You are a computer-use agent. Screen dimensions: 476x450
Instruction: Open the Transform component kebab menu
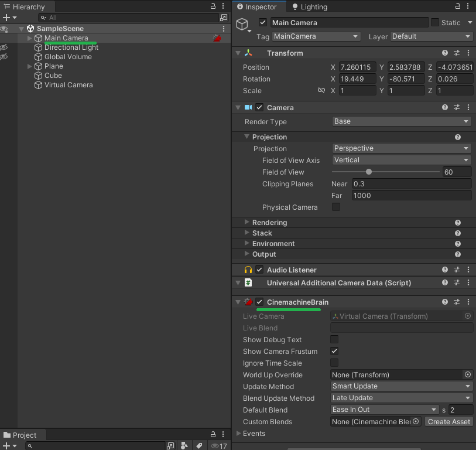468,53
